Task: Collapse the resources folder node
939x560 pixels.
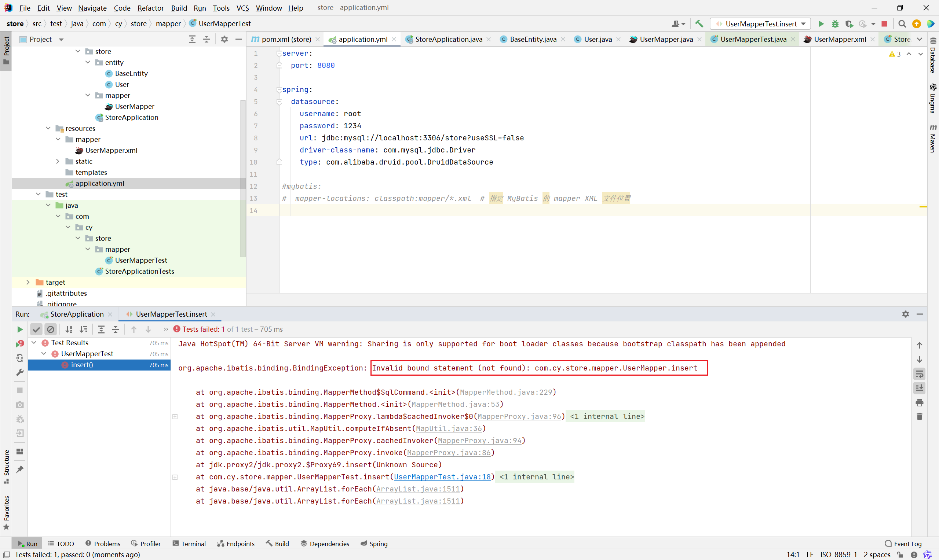Action: pyautogui.click(x=48, y=128)
